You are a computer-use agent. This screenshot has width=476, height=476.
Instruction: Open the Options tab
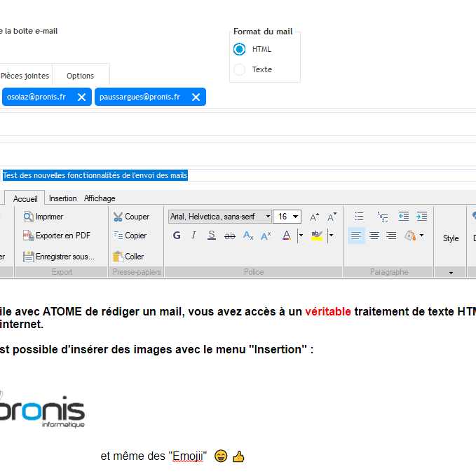click(81, 76)
